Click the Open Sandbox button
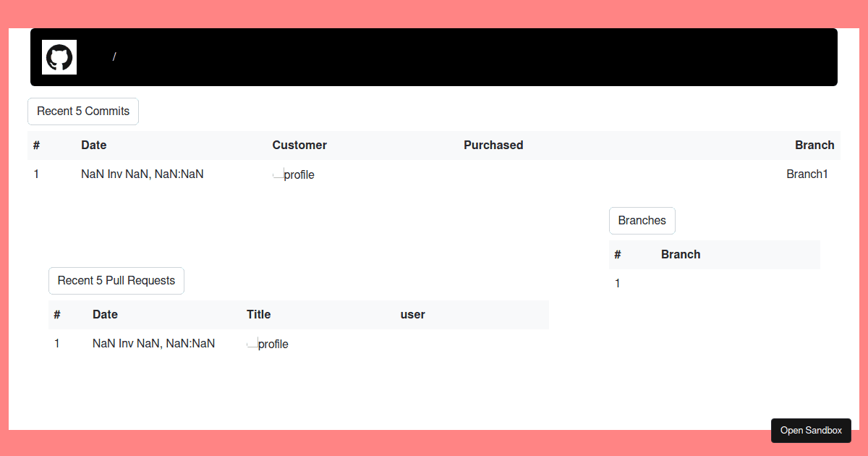Image resolution: width=868 pixels, height=456 pixels. (x=811, y=431)
